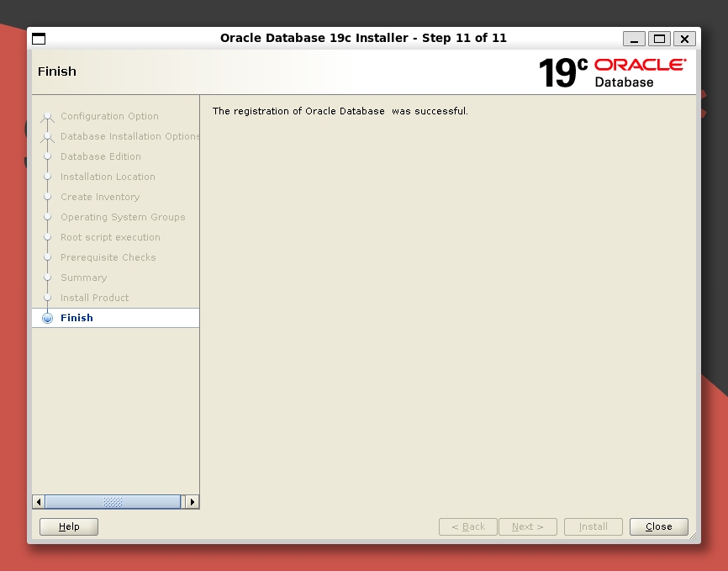The height and width of the screenshot is (571, 728).
Task: Go to Prerequisite Checks step
Action: click(x=108, y=257)
